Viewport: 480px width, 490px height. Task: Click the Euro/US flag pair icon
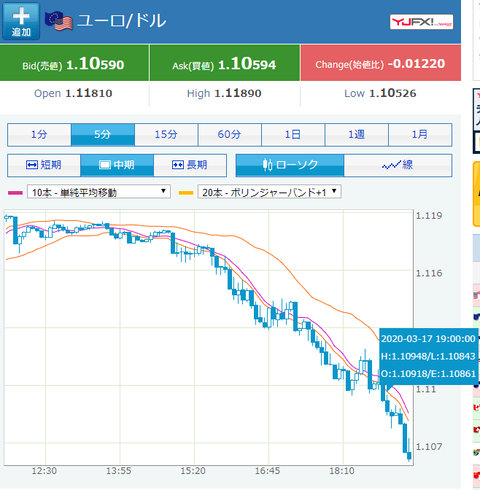point(59,21)
